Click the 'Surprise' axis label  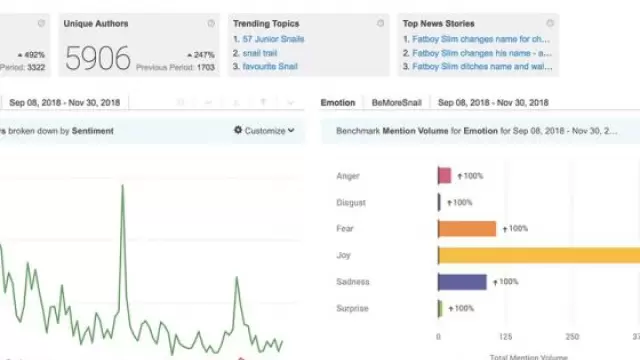pos(352,308)
